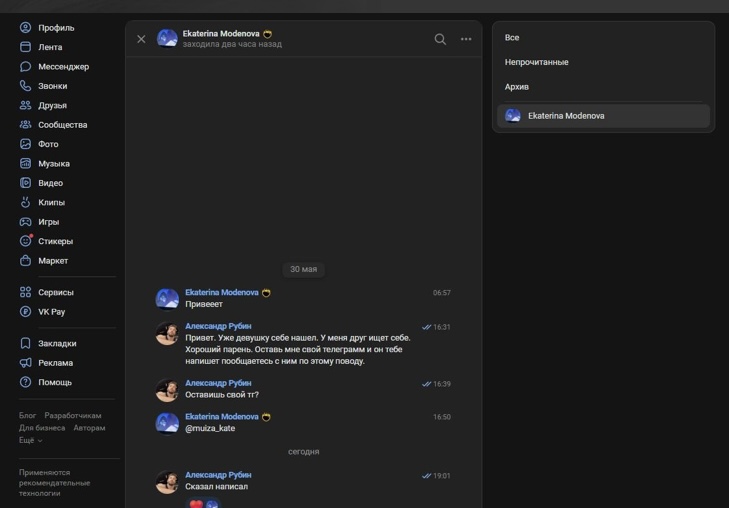729x508 pixels.
Task: Open Friends (Друзья) section
Action: pyautogui.click(x=52, y=106)
